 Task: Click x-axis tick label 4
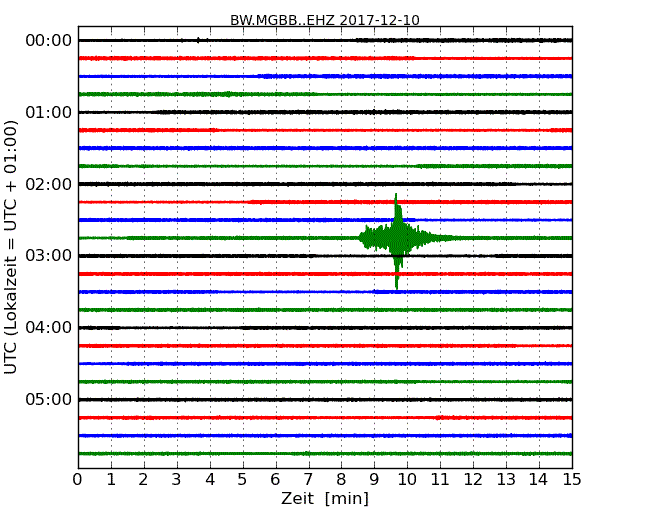tap(210, 479)
